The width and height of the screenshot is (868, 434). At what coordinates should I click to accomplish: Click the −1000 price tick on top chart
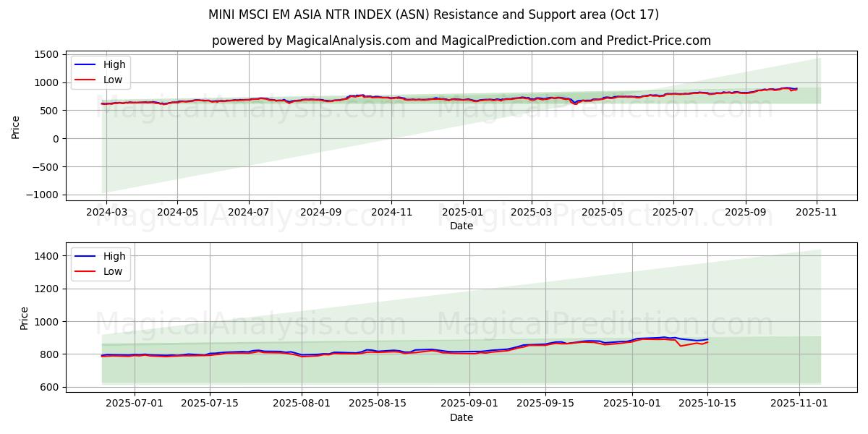tap(41, 195)
